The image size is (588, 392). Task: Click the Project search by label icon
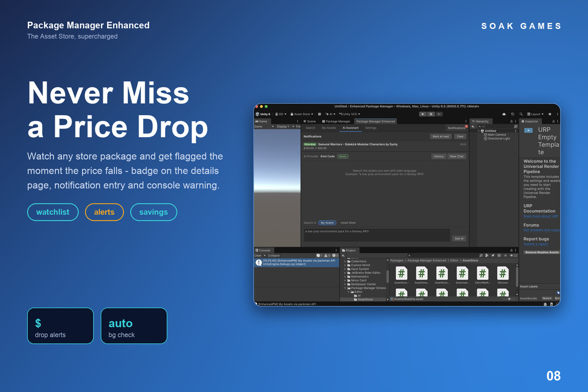[493, 255]
